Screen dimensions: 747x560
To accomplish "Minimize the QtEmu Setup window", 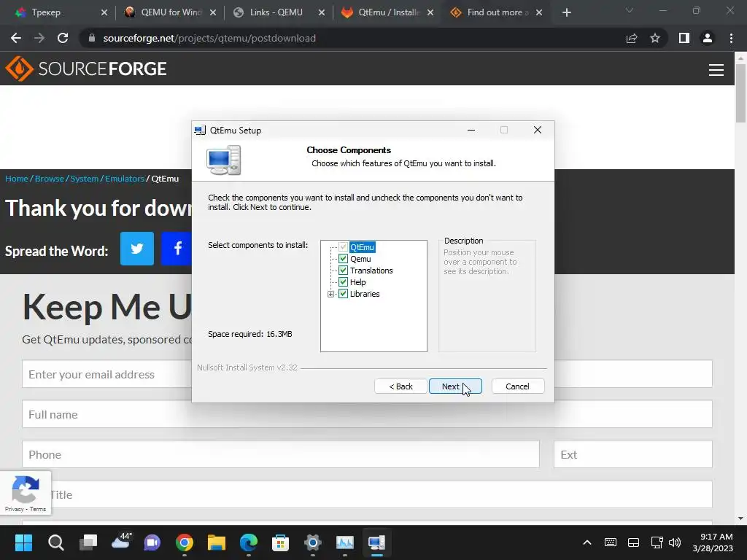I will [471, 130].
